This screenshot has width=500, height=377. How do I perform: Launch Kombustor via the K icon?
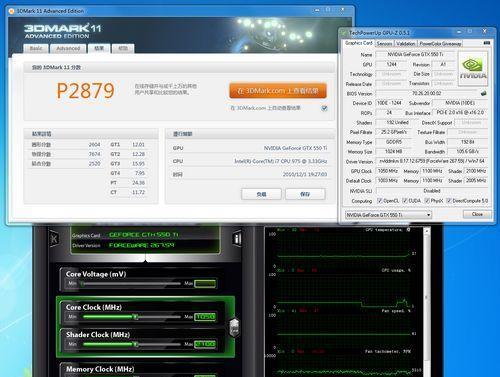tap(54, 238)
